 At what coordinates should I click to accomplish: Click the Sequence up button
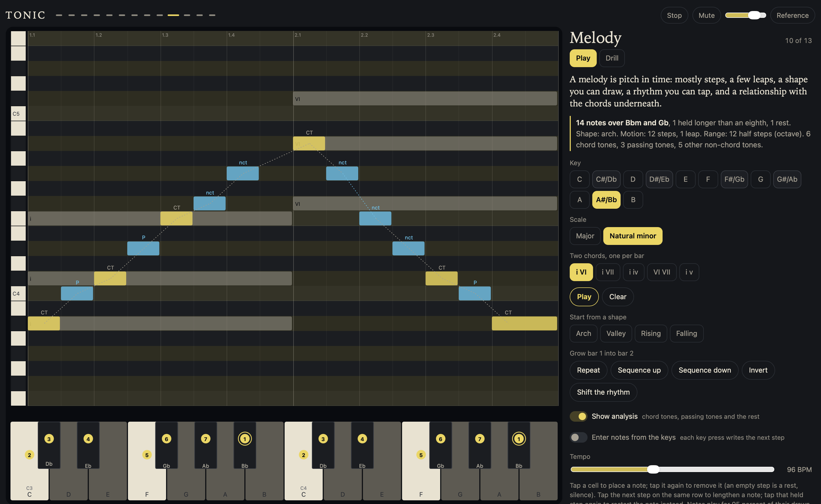tap(639, 370)
